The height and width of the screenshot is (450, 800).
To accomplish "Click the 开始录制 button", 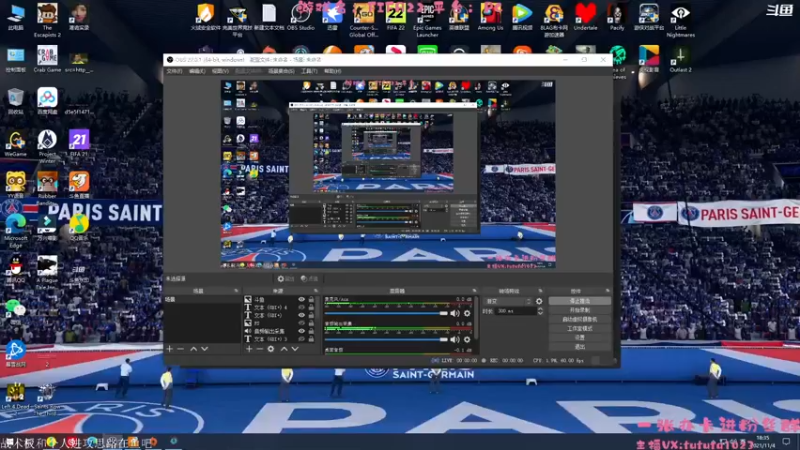I will [580, 310].
